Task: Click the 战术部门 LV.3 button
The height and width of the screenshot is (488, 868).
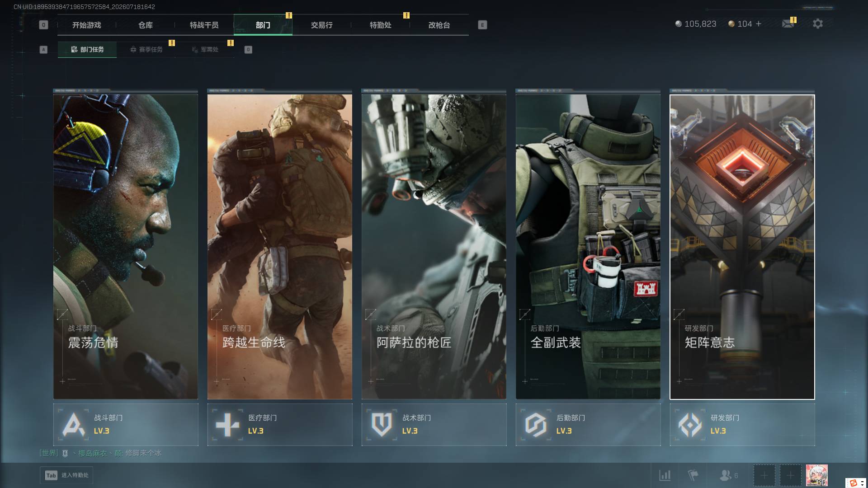Action: coord(434,425)
